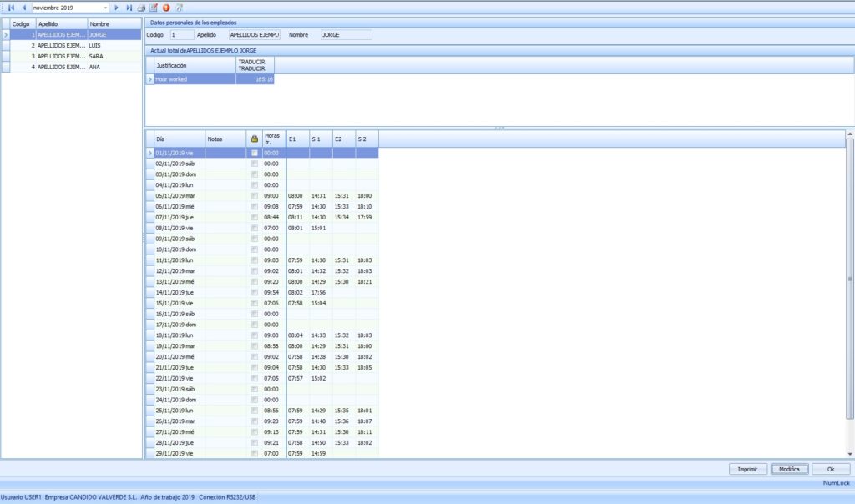Toggle lock checkbox for 11/11/2019 lun
This screenshot has height=504, width=855.
tap(255, 260)
